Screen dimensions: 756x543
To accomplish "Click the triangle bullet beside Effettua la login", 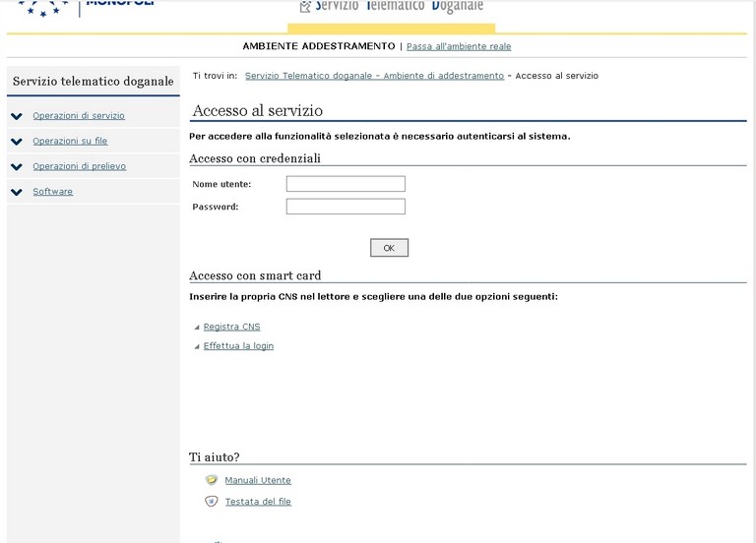I will click(x=197, y=347).
